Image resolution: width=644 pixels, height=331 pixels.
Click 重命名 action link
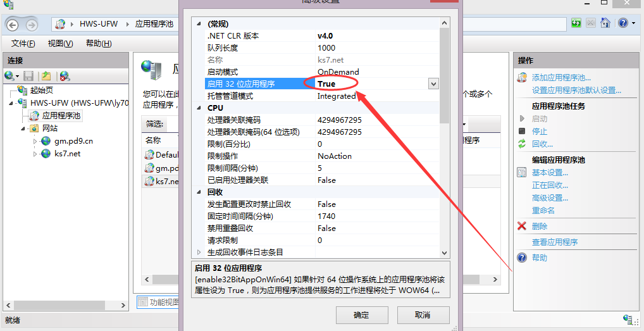543,211
